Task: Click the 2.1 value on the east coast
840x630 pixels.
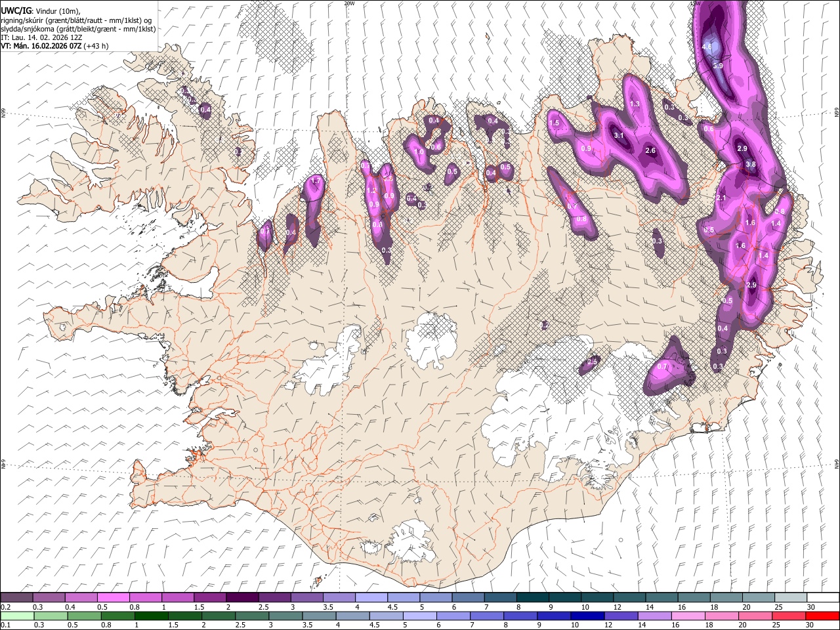Action: point(721,198)
